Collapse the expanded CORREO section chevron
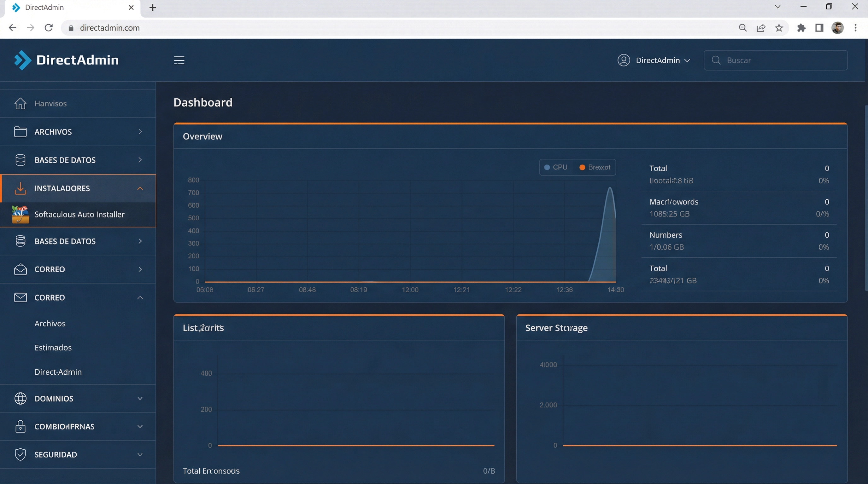Image resolution: width=868 pixels, height=484 pixels. 140,297
